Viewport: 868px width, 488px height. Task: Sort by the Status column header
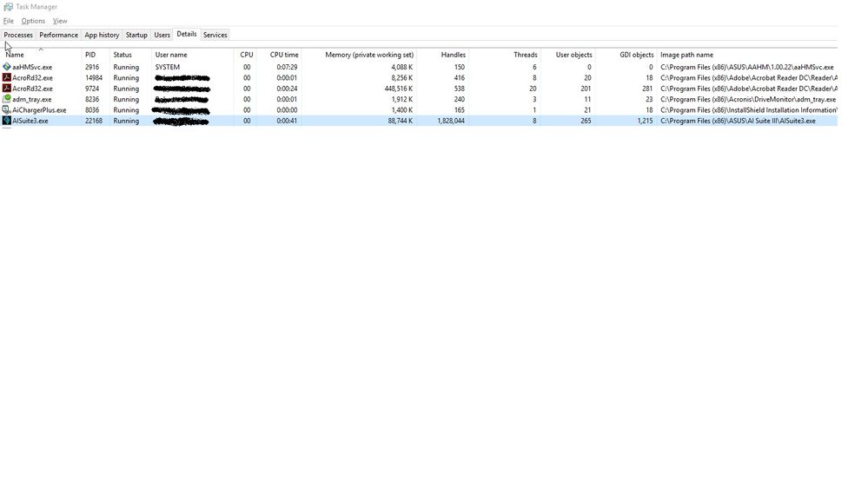pos(123,55)
